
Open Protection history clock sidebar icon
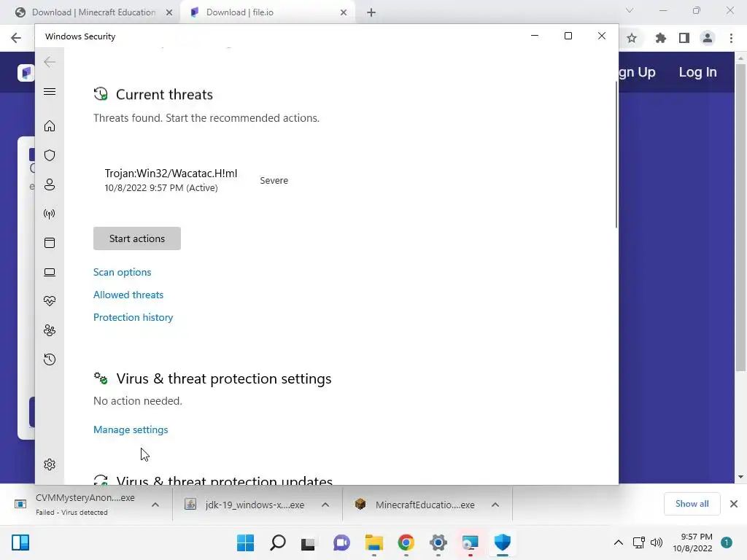pyautogui.click(x=50, y=359)
